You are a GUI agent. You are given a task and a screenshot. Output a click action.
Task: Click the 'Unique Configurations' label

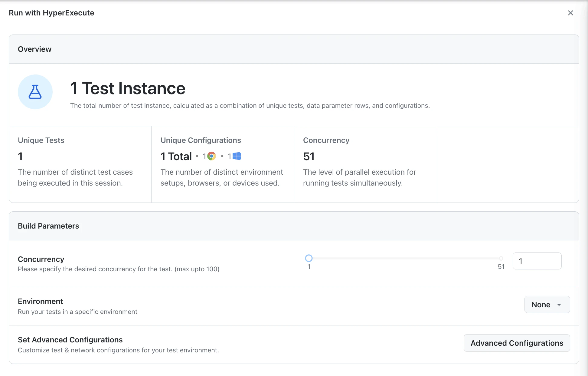pyautogui.click(x=201, y=140)
